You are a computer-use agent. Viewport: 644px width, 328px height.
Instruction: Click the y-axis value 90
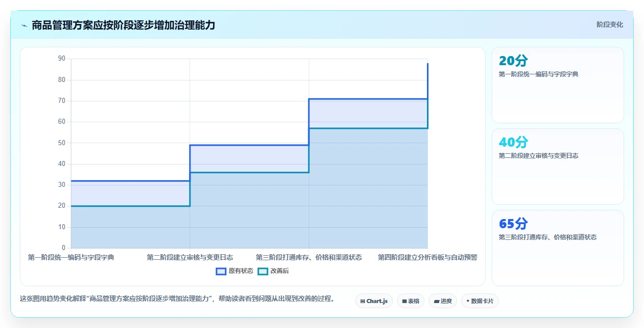[x=62, y=59]
